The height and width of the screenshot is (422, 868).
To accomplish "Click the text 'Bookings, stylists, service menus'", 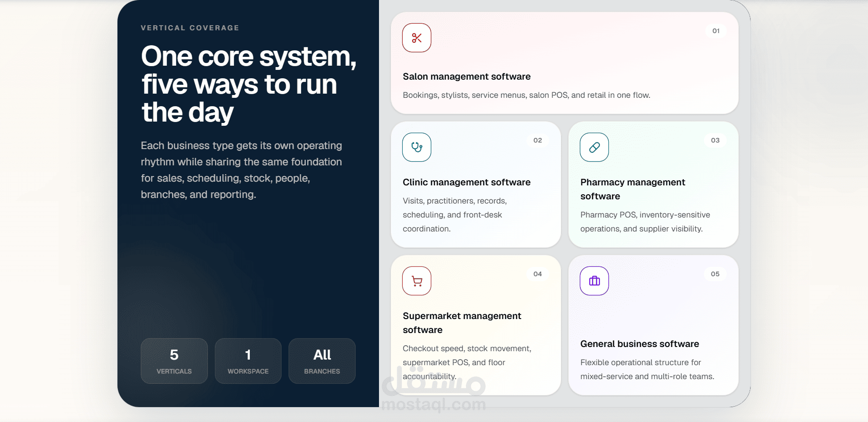I will tap(526, 95).
